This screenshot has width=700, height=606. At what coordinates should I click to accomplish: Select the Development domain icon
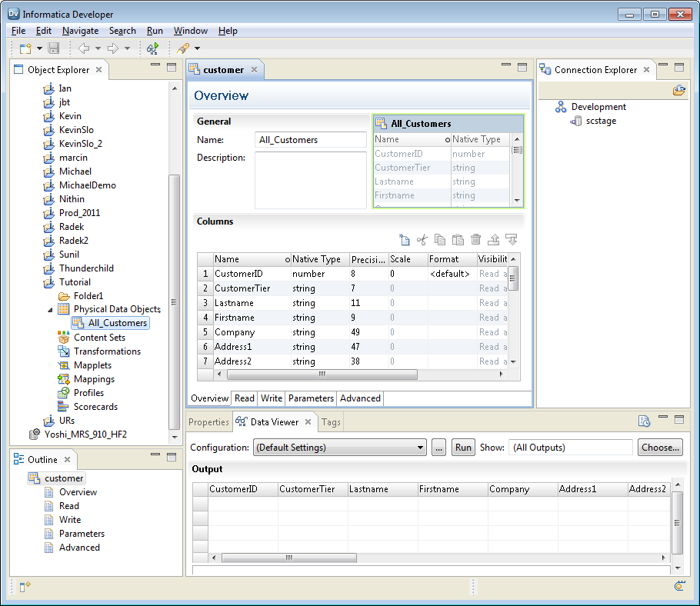561,107
